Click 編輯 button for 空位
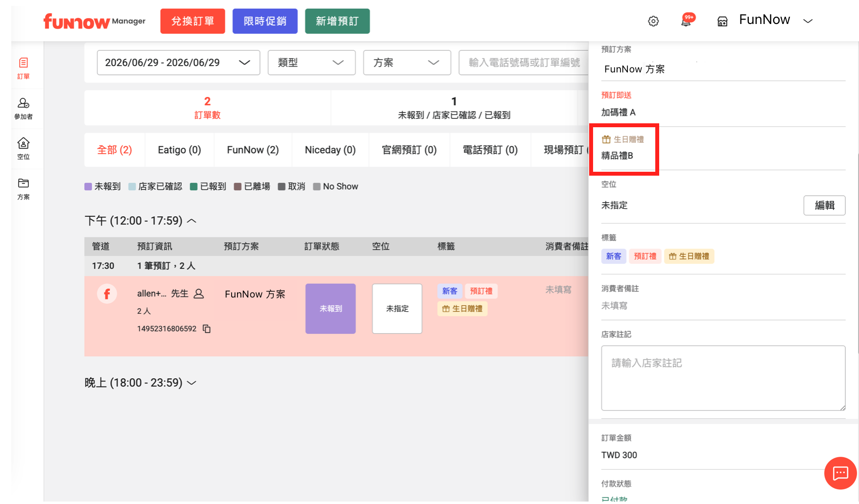This screenshot has height=504, width=859. click(x=824, y=206)
